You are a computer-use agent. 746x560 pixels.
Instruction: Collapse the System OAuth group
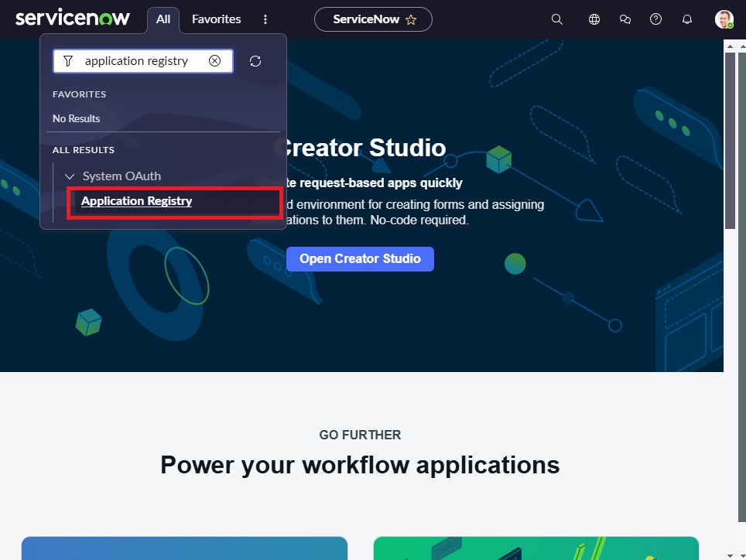[x=70, y=176]
